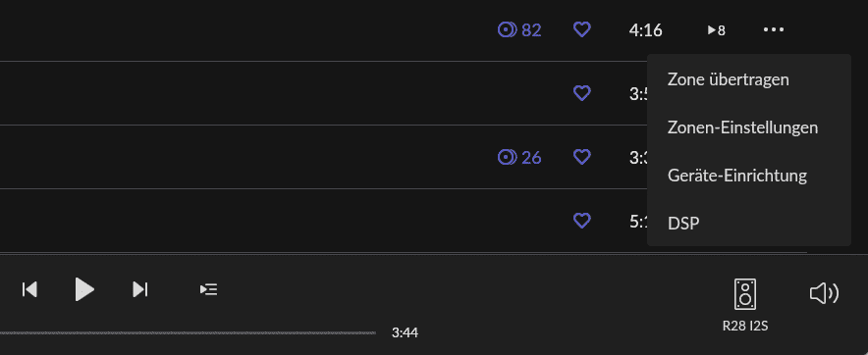Skip to the next track
Image resolution: width=868 pixels, height=355 pixels.
(x=140, y=289)
